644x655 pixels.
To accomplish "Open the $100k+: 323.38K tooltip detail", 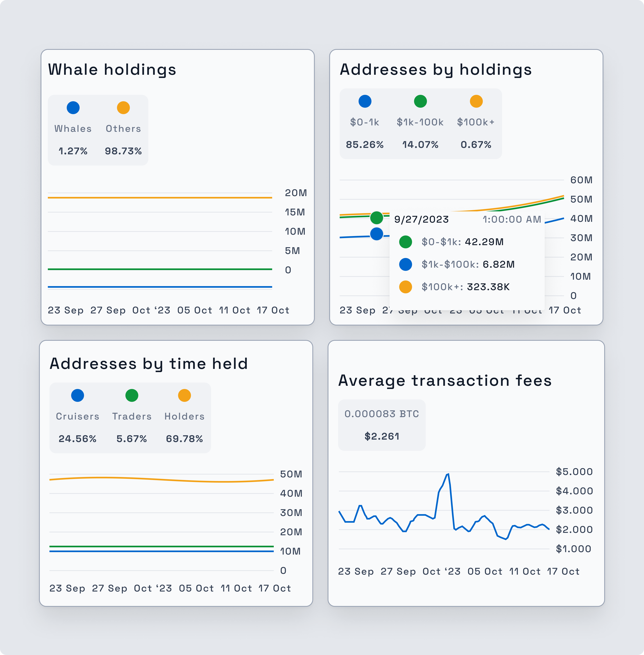I will 465,287.
